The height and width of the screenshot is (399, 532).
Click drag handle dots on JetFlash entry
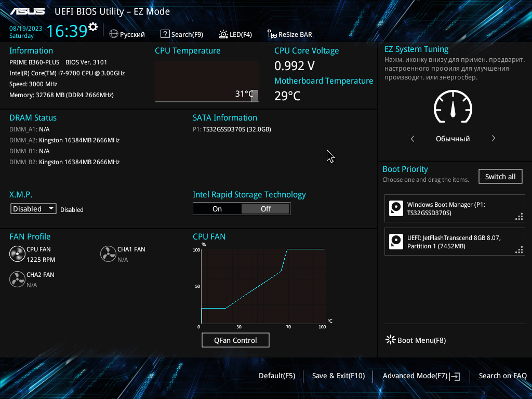519,250
